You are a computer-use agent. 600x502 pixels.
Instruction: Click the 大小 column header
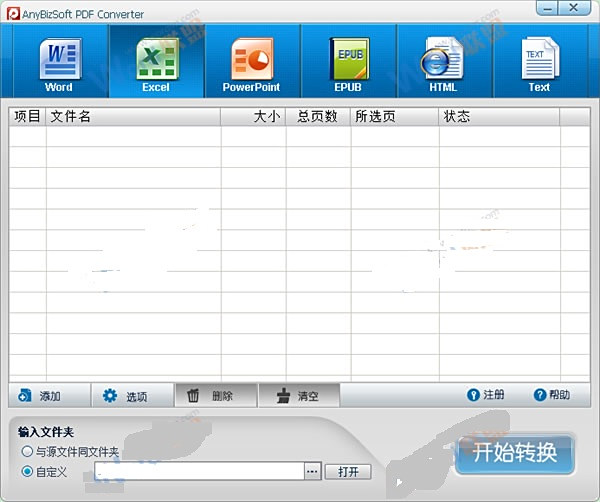click(x=253, y=116)
